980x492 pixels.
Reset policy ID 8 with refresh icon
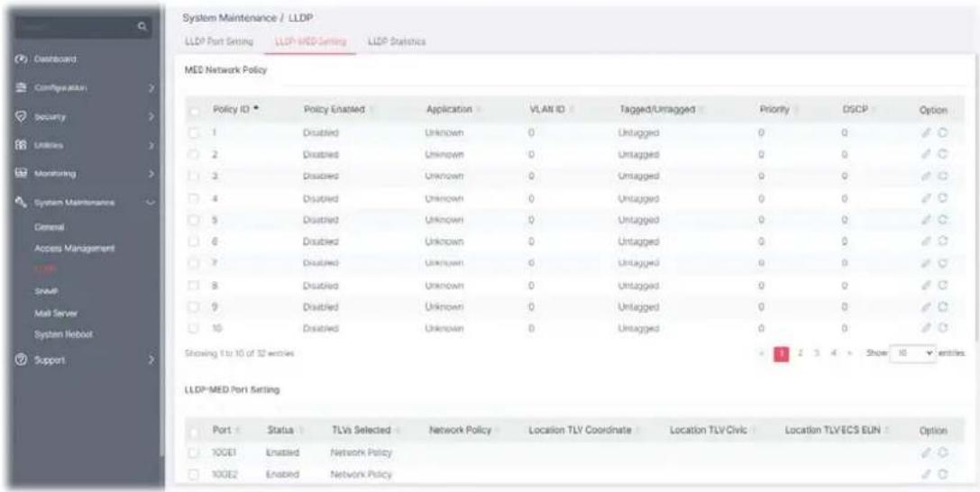[x=942, y=286]
